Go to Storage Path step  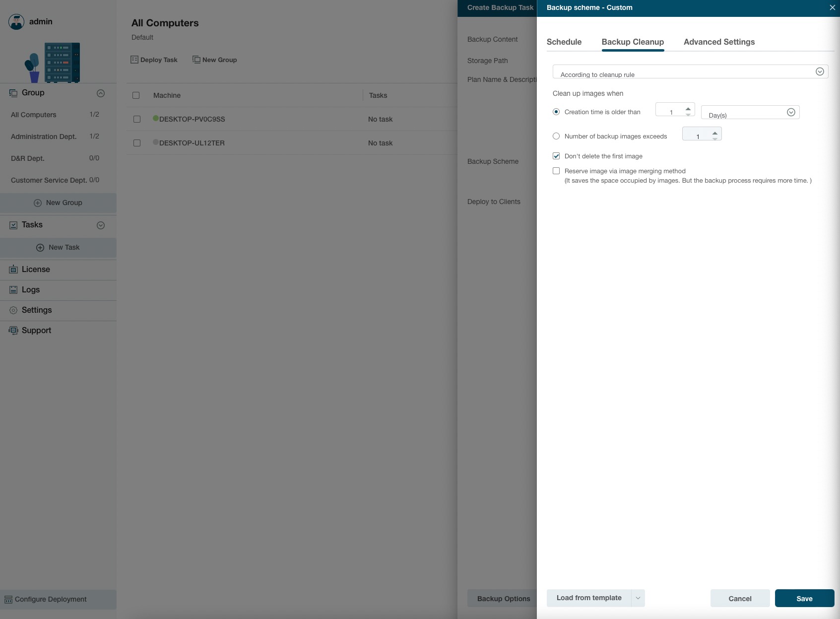tap(487, 61)
